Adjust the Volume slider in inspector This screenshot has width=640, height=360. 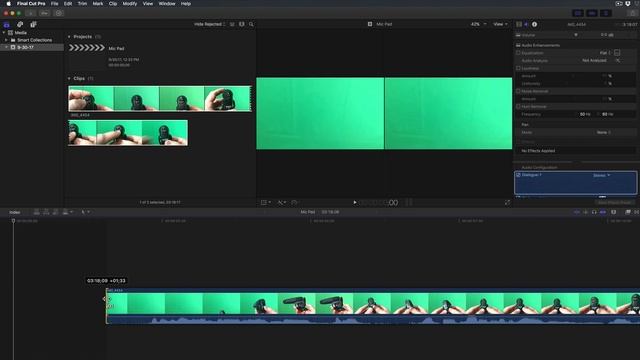coord(576,35)
